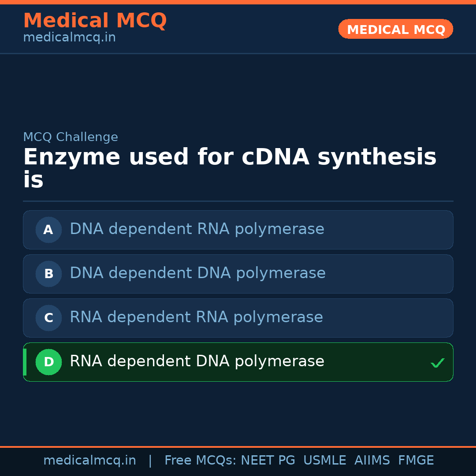This screenshot has width=476, height=476.
Task: Click the AIIMS footer text
Action: pos(372,461)
